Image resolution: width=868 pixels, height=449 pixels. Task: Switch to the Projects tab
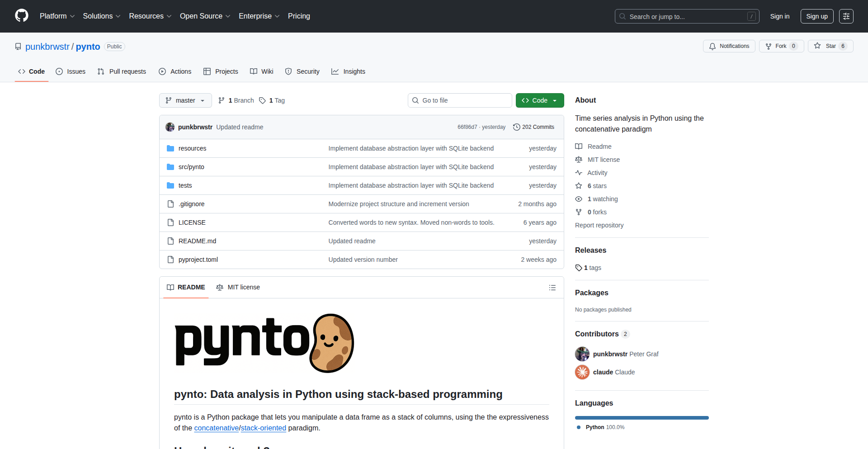click(x=221, y=71)
